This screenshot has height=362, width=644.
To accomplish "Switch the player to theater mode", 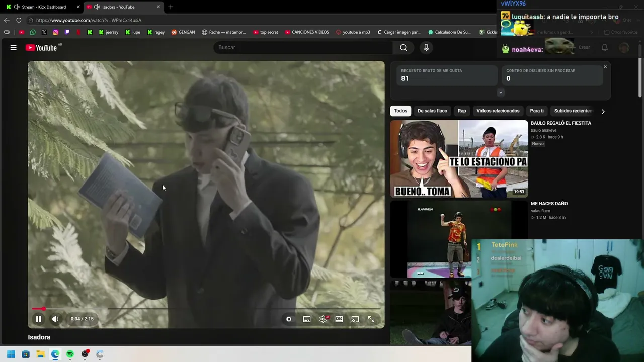I will pos(339,319).
